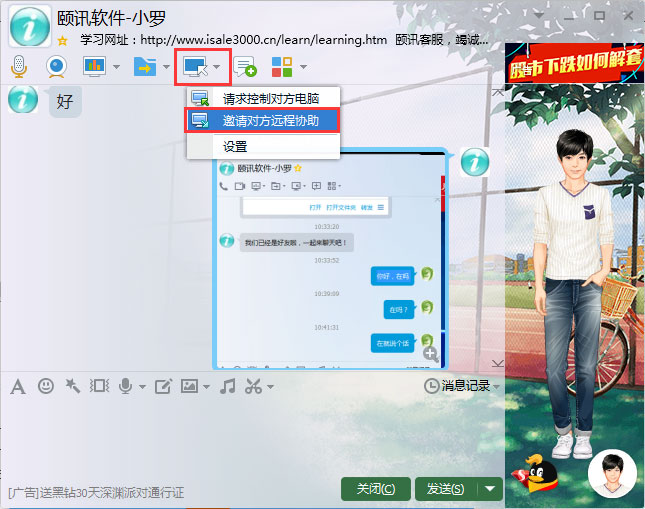Expand the 消息记录 dropdown arrow
This screenshot has width=645, height=509.
click(x=496, y=387)
